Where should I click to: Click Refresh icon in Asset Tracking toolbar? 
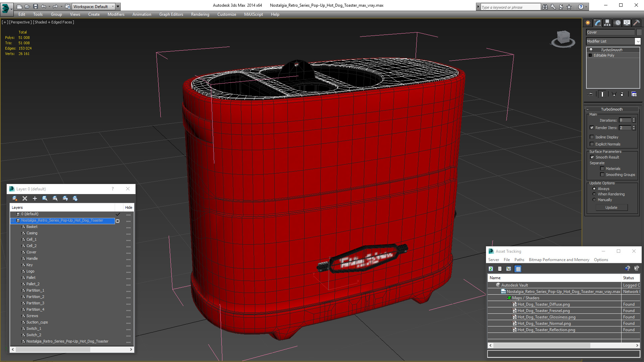[x=491, y=269]
